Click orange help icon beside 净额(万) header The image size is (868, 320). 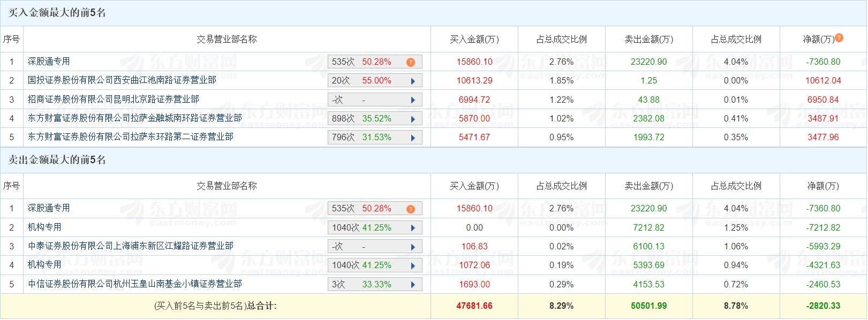pyautogui.click(x=839, y=38)
